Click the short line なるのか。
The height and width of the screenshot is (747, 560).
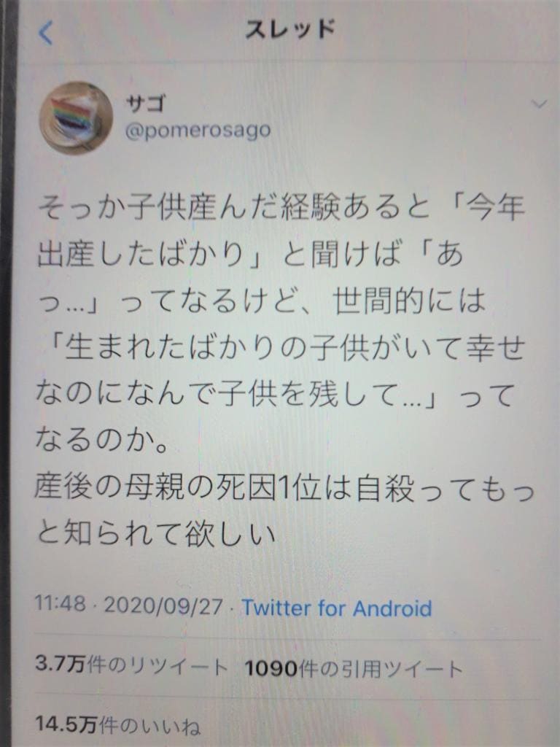102,439
